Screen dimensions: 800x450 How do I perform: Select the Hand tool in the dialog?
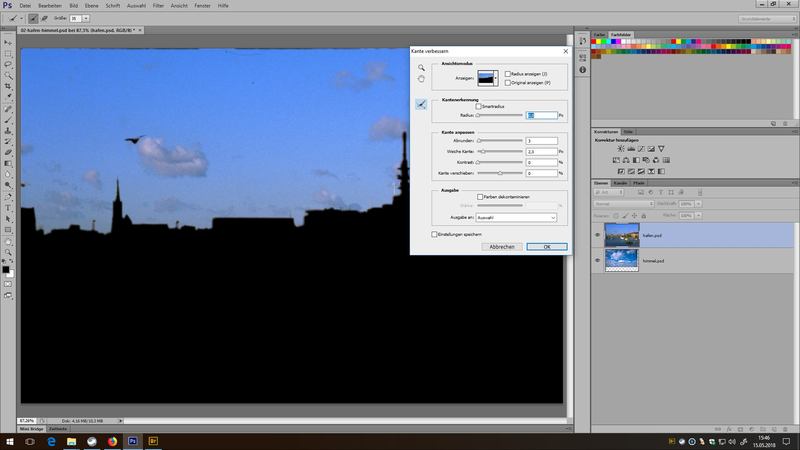(x=422, y=79)
